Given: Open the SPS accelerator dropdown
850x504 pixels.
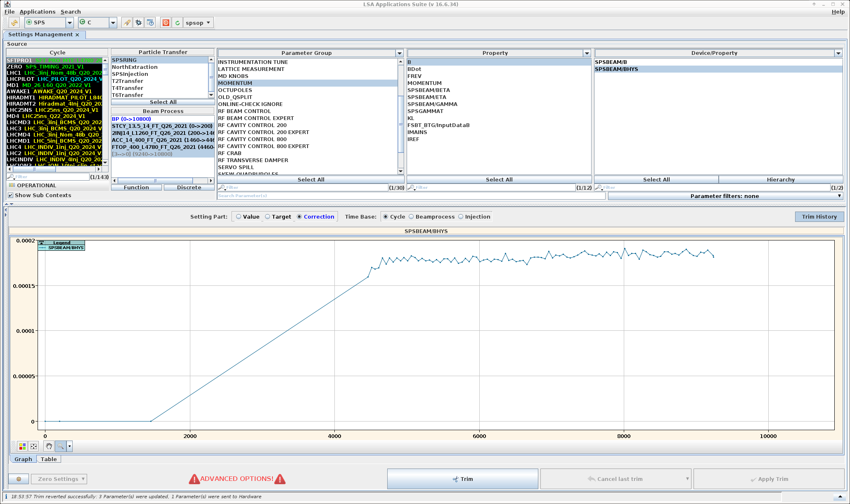Looking at the screenshot, I should [69, 23].
